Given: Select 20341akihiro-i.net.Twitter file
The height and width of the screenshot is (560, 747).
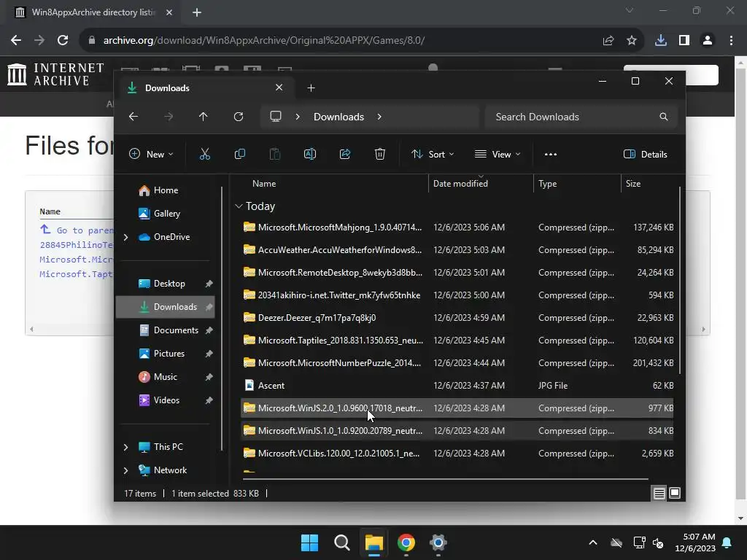Looking at the screenshot, I should click(x=457, y=295).
